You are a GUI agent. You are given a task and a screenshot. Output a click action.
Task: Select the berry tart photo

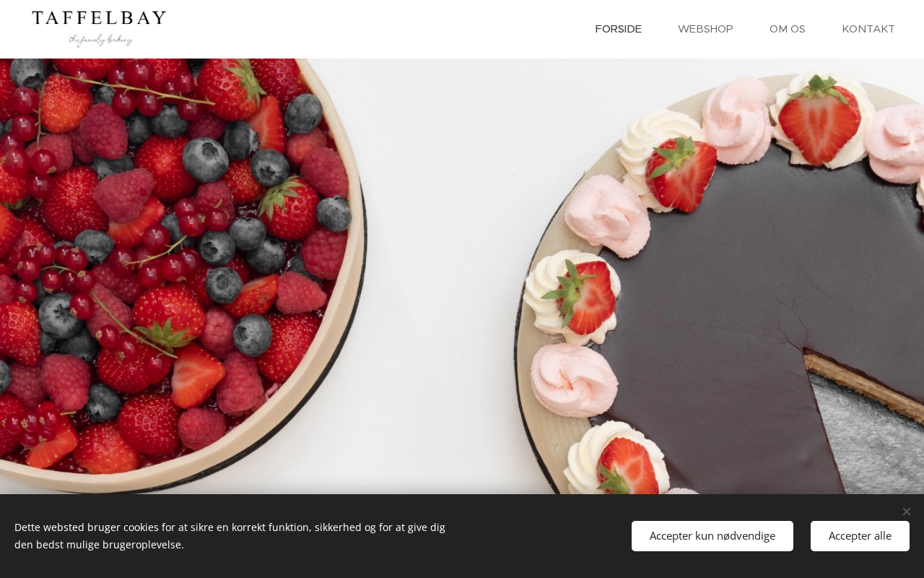click(x=180, y=275)
